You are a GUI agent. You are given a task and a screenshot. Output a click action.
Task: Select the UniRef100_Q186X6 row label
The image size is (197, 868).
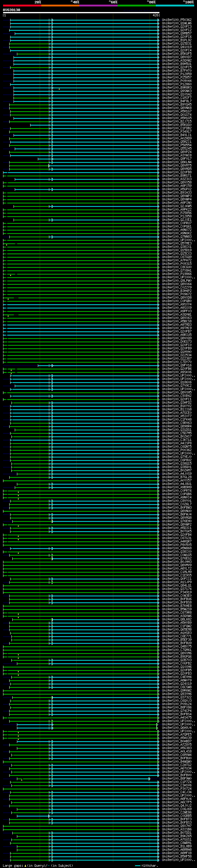click(177, 382)
